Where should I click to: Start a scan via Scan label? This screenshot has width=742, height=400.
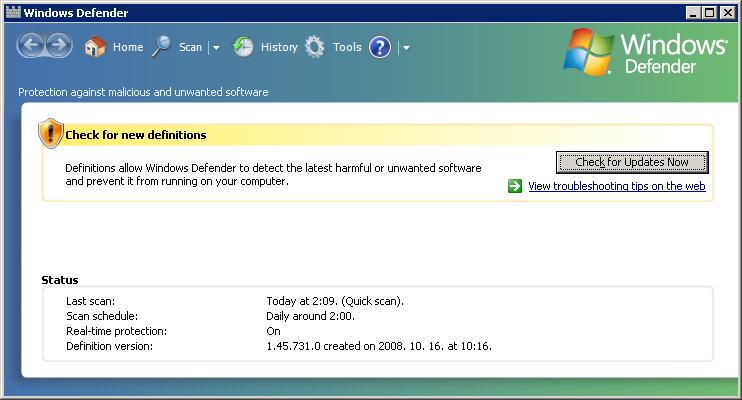click(190, 47)
